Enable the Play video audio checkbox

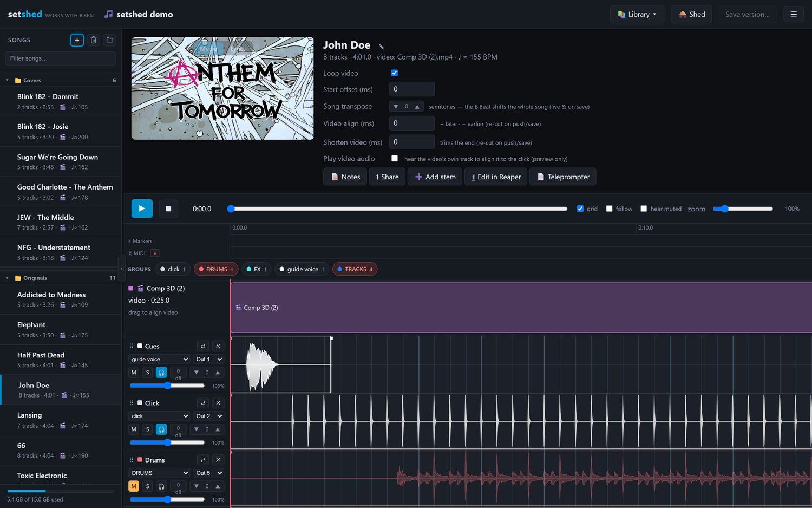pos(395,159)
